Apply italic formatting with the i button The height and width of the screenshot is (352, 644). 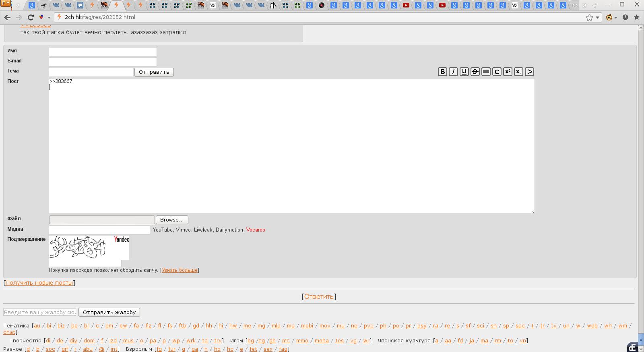point(453,72)
